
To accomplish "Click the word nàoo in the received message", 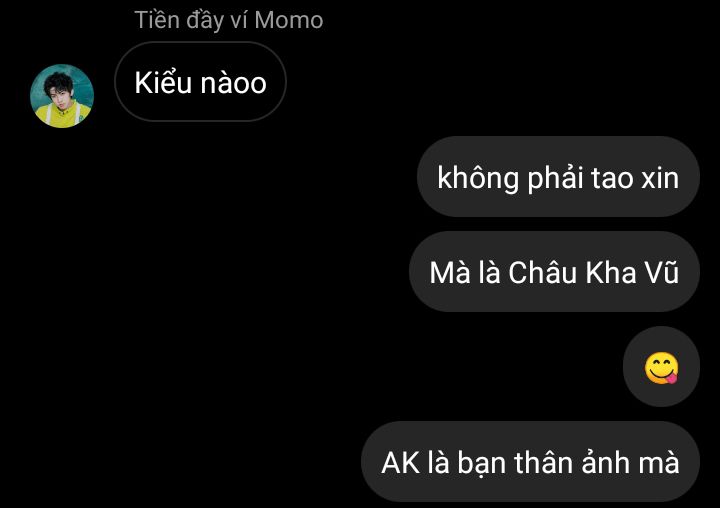I will click(x=234, y=84).
